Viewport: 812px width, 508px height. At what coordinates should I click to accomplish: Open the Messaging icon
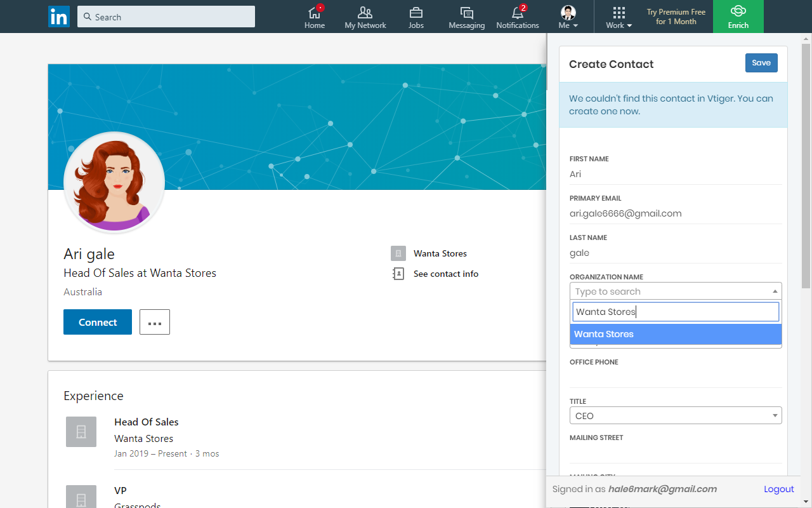click(466, 13)
